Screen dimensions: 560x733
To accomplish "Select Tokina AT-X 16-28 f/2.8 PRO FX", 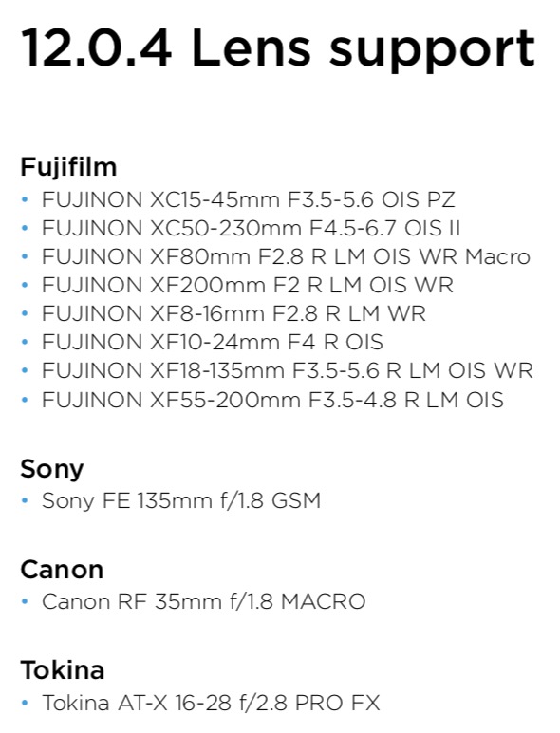I will [x=211, y=703].
